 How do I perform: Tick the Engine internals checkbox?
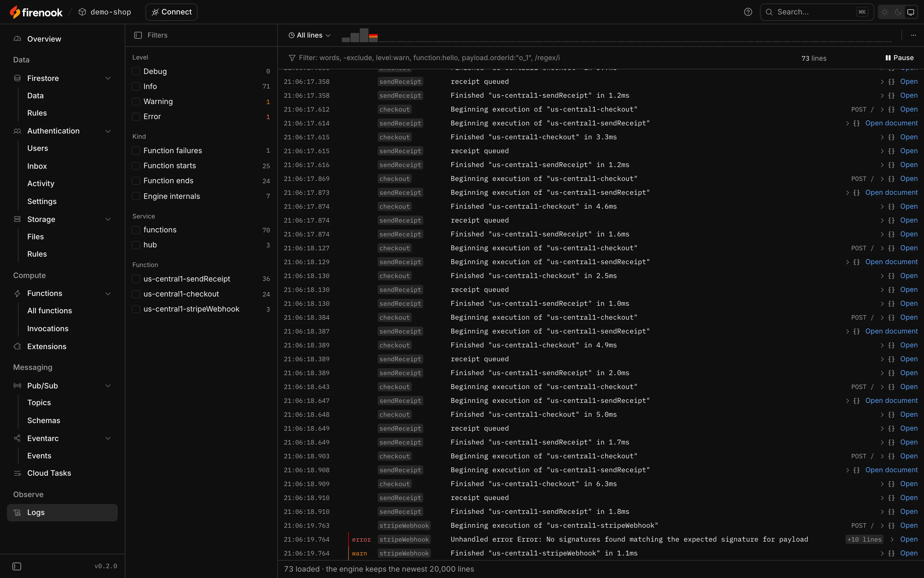click(x=136, y=196)
